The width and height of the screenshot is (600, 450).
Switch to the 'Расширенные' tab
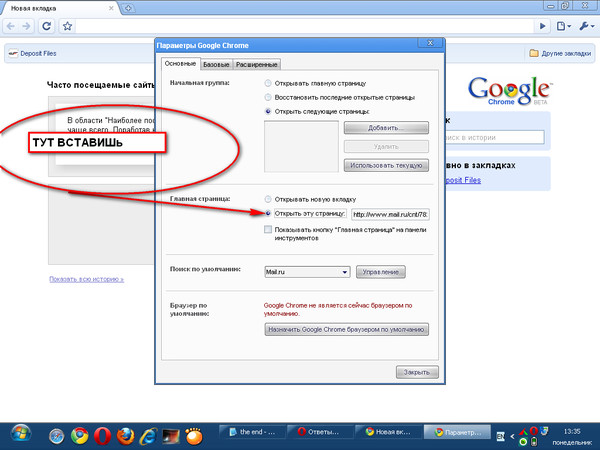click(257, 64)
